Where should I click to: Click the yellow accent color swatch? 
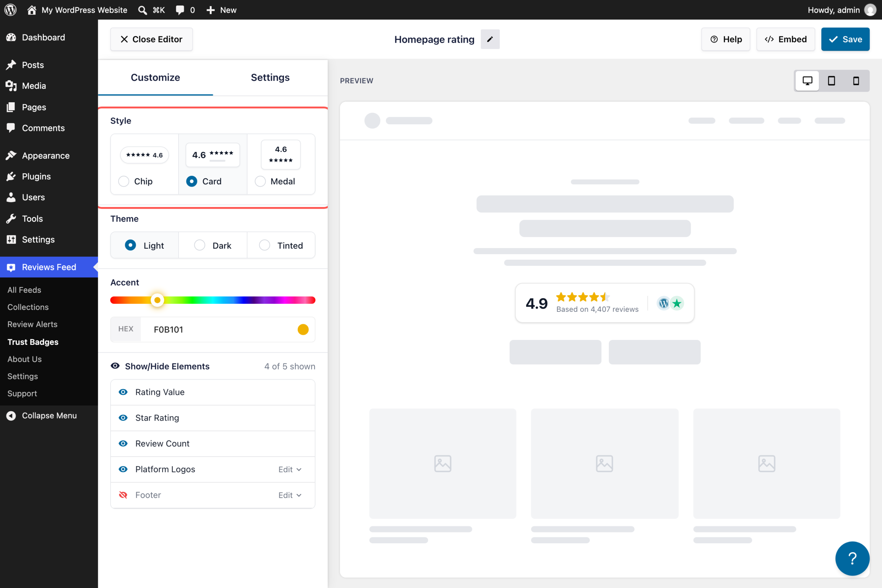pos(303,329)
